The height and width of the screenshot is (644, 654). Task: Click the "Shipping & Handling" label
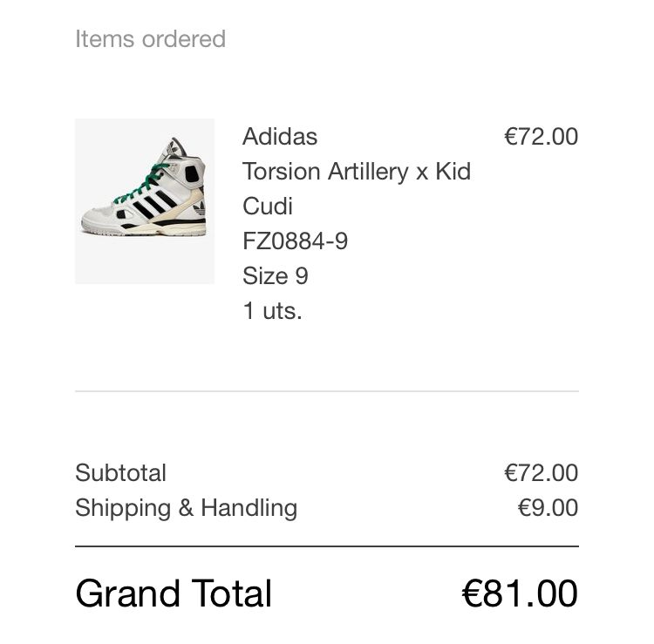point(186,508)
